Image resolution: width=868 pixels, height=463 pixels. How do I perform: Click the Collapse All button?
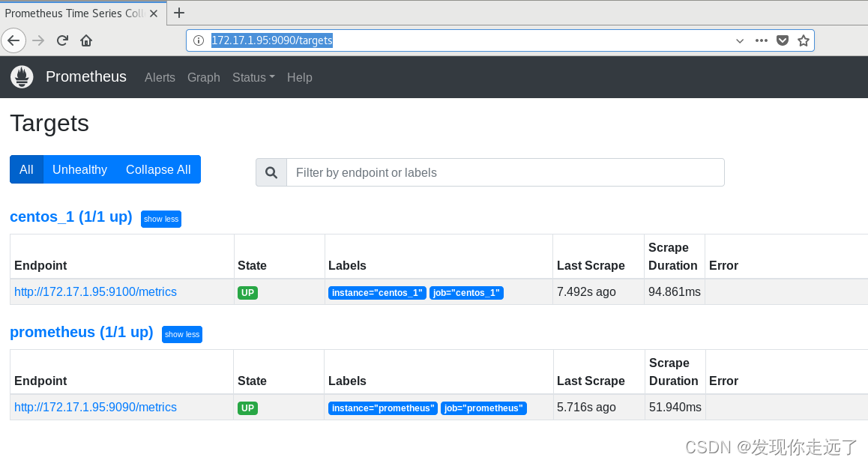(x=158, y=169)
